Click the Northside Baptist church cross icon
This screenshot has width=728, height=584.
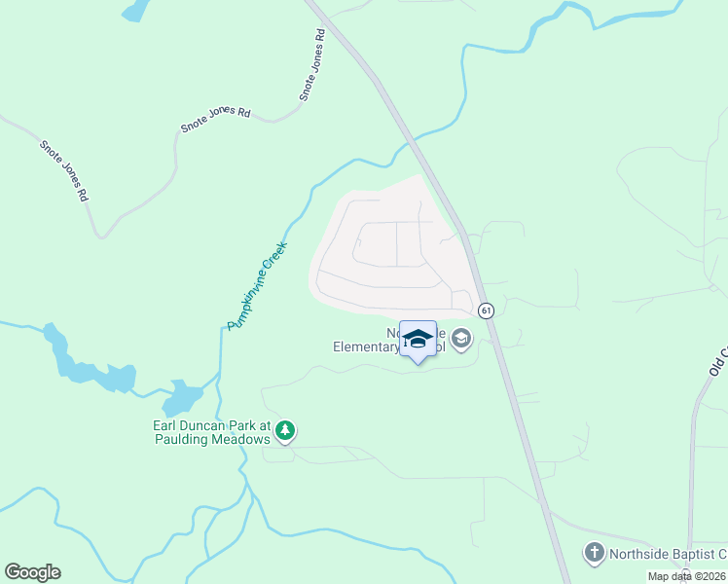[x=595, y=554]
